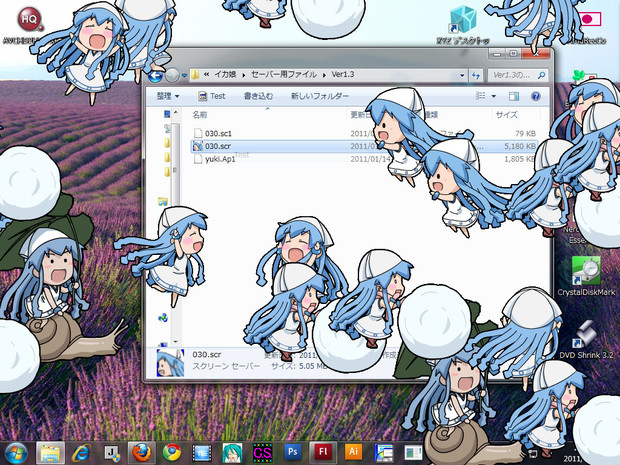The width and height of the screenshot is (620, 465).
Task: Launch Google Chrome from the taskbar
Action: pos(172,453)
